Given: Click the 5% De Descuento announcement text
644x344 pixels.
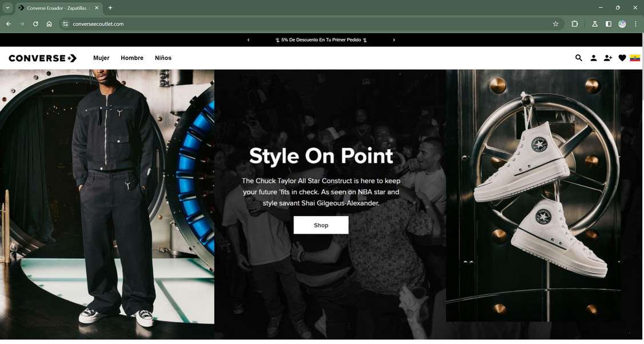Looking at the screenshot, I should tap(321, 40).
